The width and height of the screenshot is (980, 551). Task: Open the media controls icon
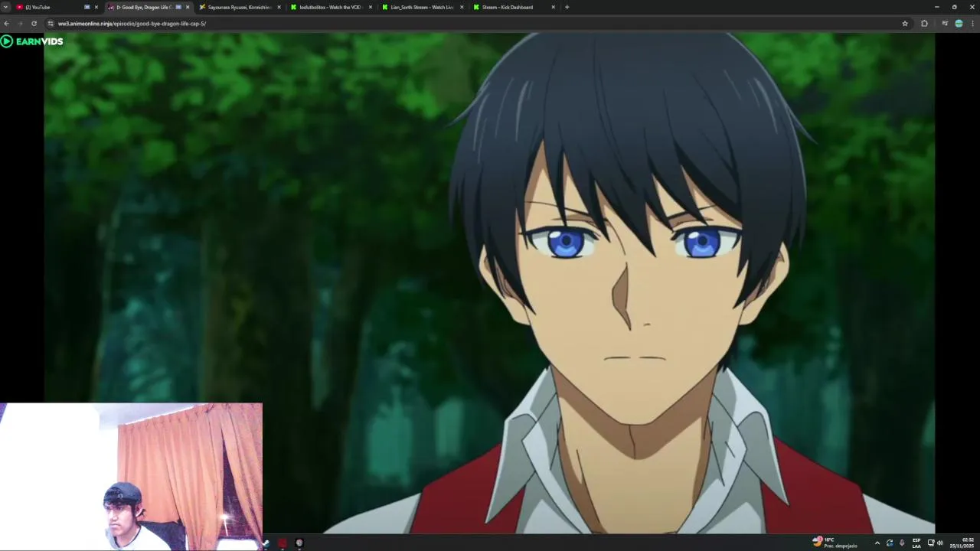coord(945,24)
